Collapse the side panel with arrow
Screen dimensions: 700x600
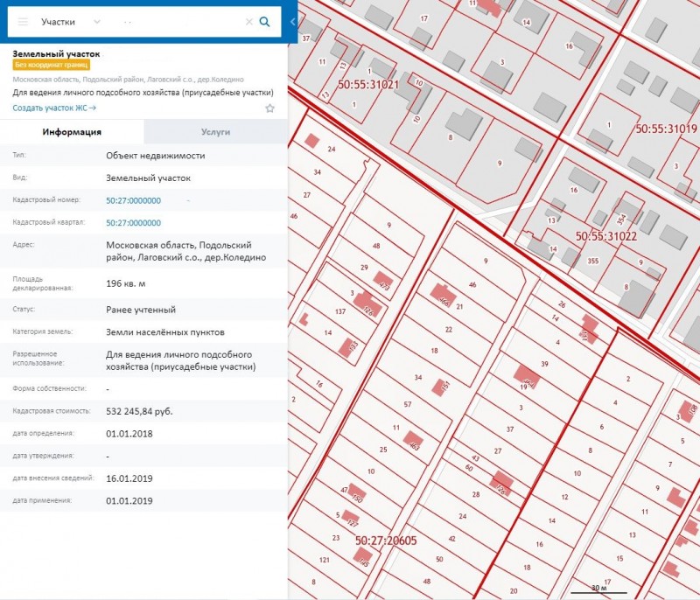pyautogui.click(x=293, y=21)
